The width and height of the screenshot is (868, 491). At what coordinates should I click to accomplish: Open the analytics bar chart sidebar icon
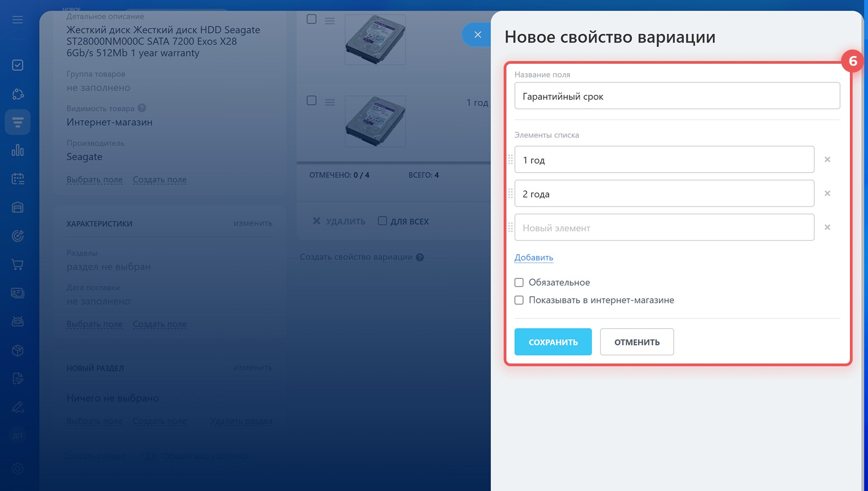click(18, 150)
